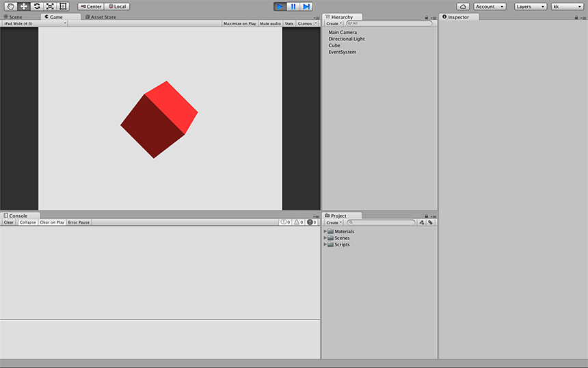Expand the Scenes folder

(325, 238)
